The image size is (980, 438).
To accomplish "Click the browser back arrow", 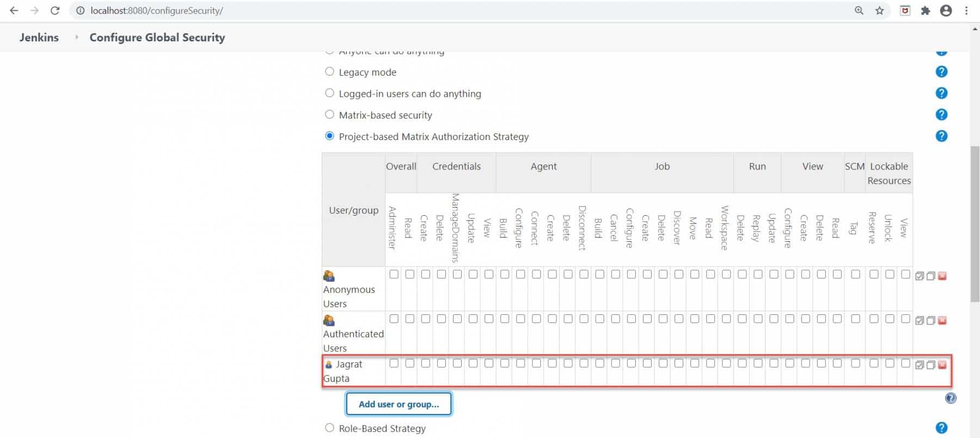I will coord(14,10).
